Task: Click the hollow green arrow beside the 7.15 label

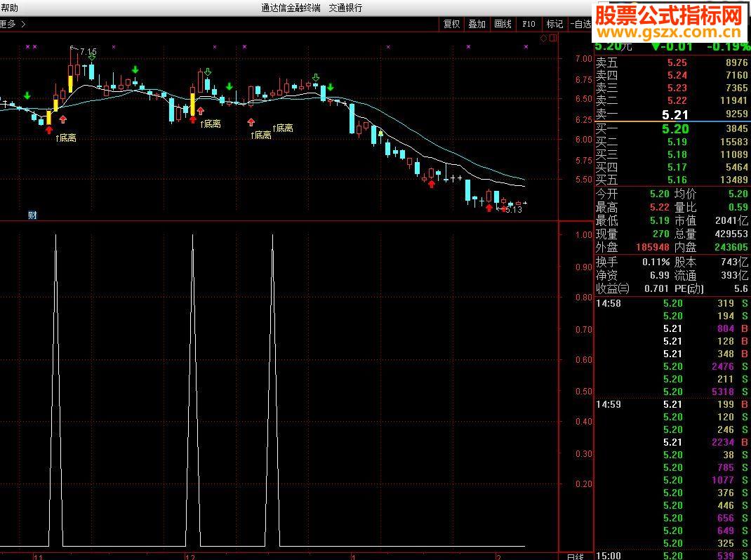Action: [x=91, y=56]
